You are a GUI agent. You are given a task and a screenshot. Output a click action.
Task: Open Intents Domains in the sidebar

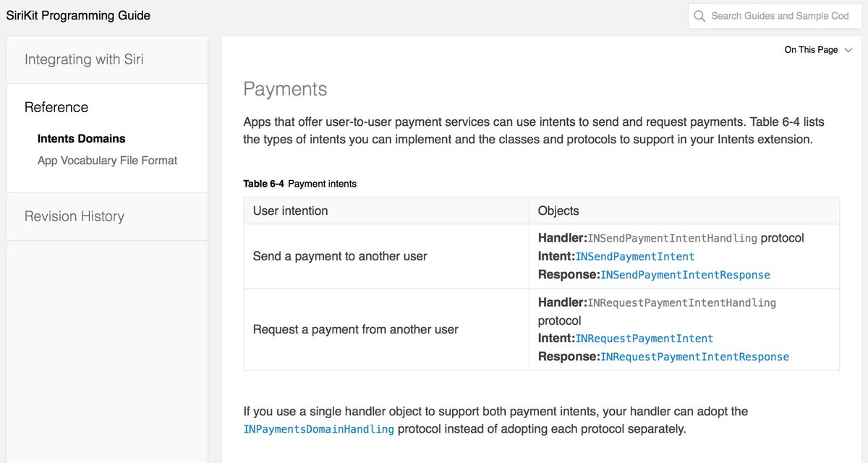81,138
